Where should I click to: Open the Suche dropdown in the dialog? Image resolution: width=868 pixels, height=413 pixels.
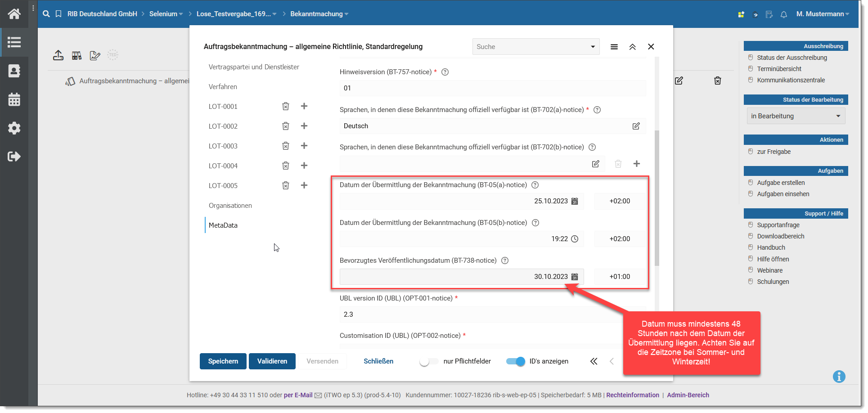536,47
